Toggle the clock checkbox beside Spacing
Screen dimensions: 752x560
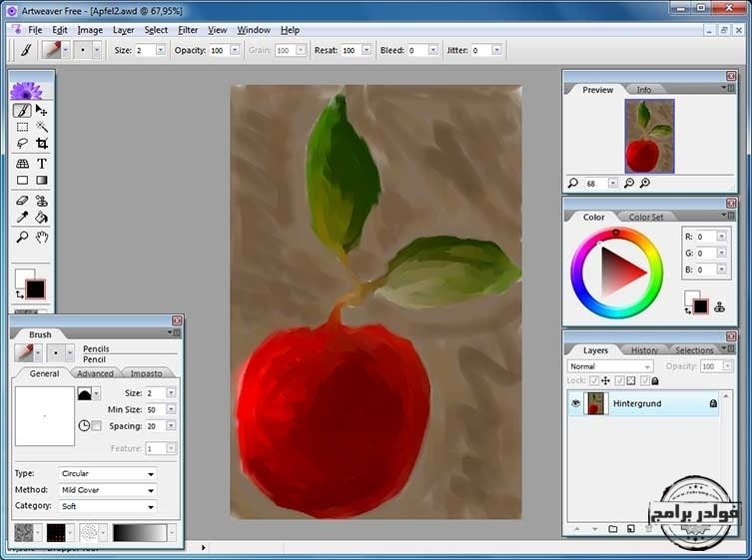(x=97, y=426)
